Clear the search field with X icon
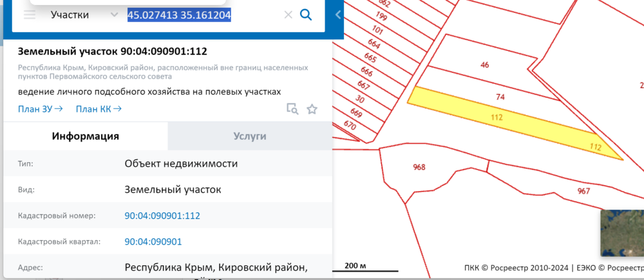This screenshot has width=644, height=280. click(288, 15)
